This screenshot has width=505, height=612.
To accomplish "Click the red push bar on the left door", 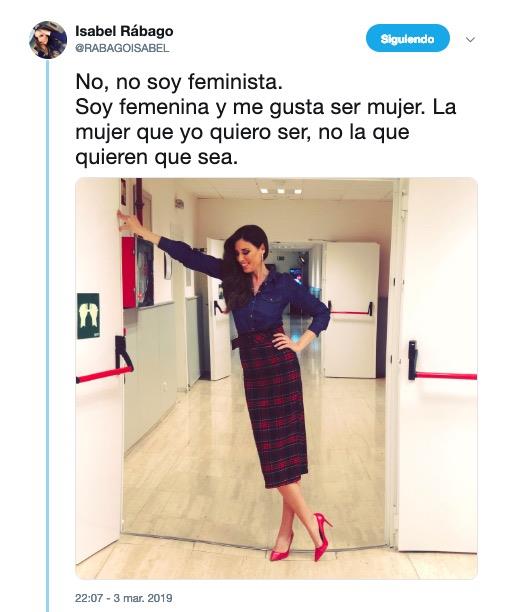I will click(x=105, y=365).
